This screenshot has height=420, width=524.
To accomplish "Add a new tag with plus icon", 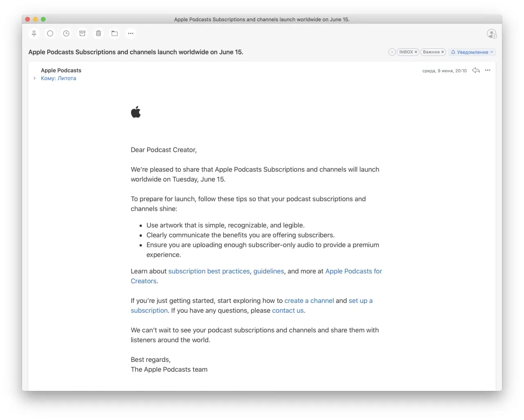I will (392, 52).
